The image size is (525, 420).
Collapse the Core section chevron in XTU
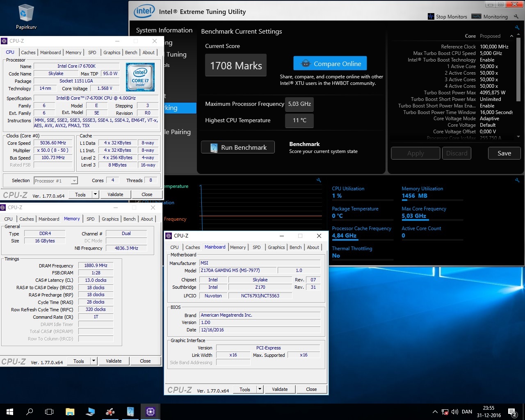(x=511, y=36)
